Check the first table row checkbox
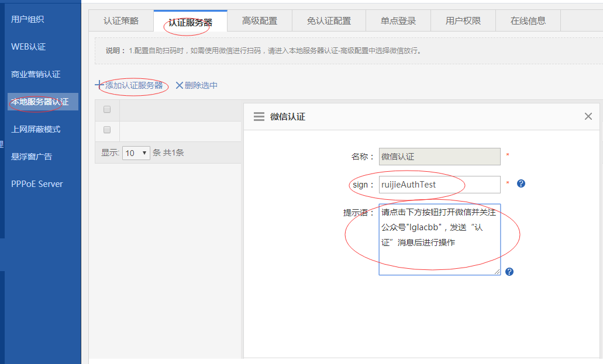603x364 pixels. [107, 130]
